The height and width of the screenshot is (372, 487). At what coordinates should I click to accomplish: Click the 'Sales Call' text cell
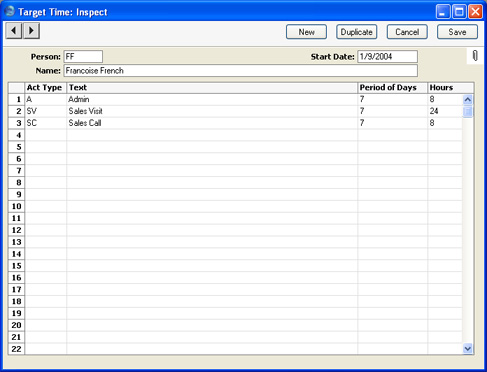pos(212,123)
